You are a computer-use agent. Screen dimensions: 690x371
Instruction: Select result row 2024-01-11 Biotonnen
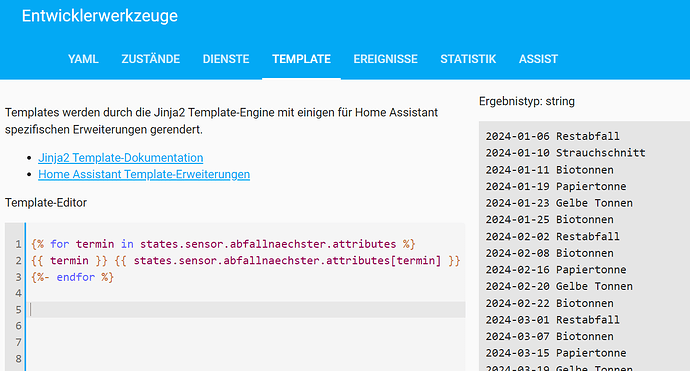tap(550, 170)
